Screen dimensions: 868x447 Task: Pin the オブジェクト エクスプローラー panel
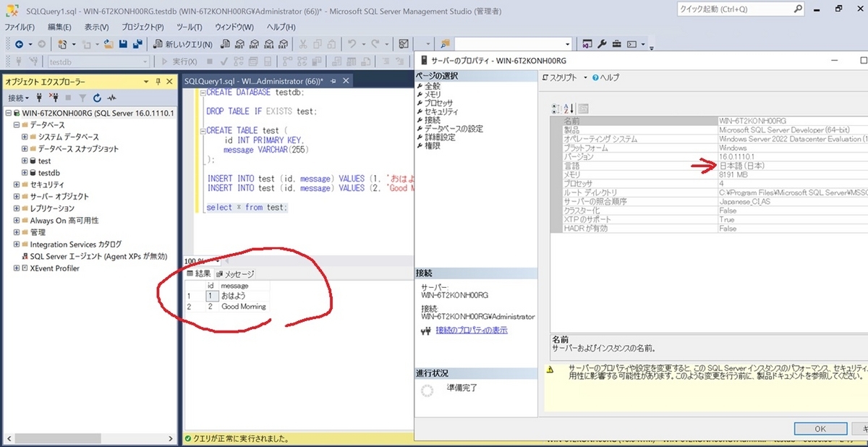(x=158, y=82)
